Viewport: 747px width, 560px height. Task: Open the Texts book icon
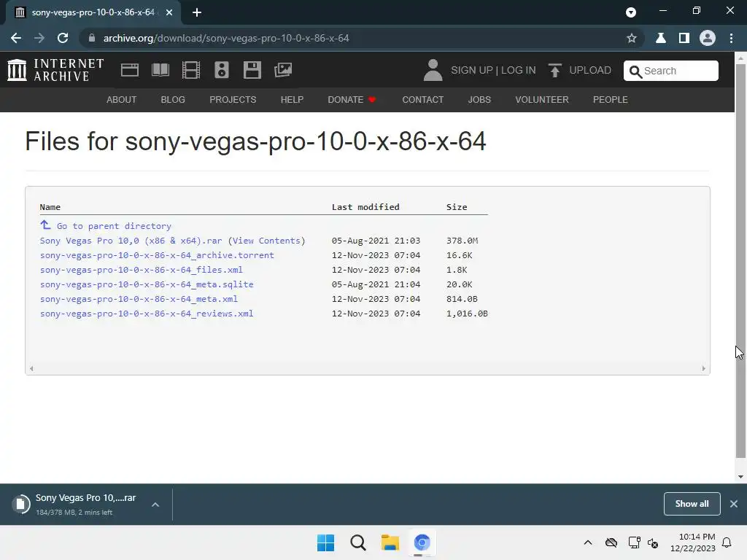pyautogui.click(x=160, y=70)
